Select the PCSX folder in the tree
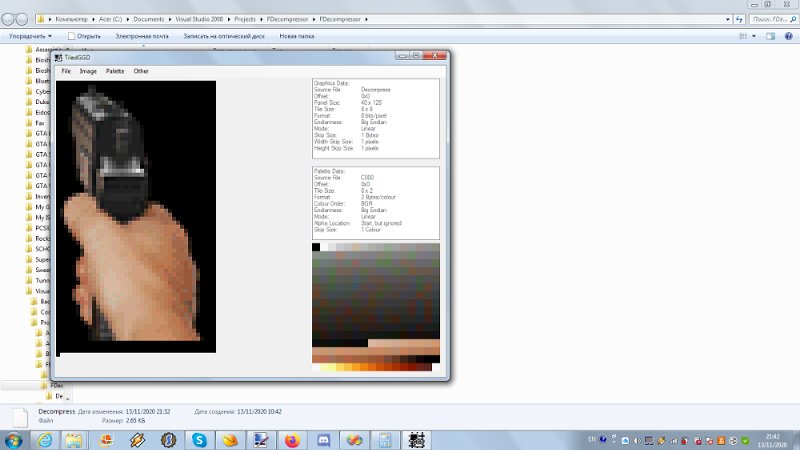The height and width of the screenshot is (450, 800). tap(38, 228)
